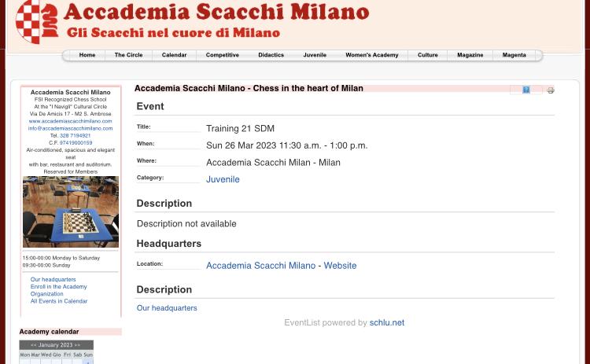Open All Events in Calendar link
Viewport: 590px width, 364px height.
click(59, 301)
